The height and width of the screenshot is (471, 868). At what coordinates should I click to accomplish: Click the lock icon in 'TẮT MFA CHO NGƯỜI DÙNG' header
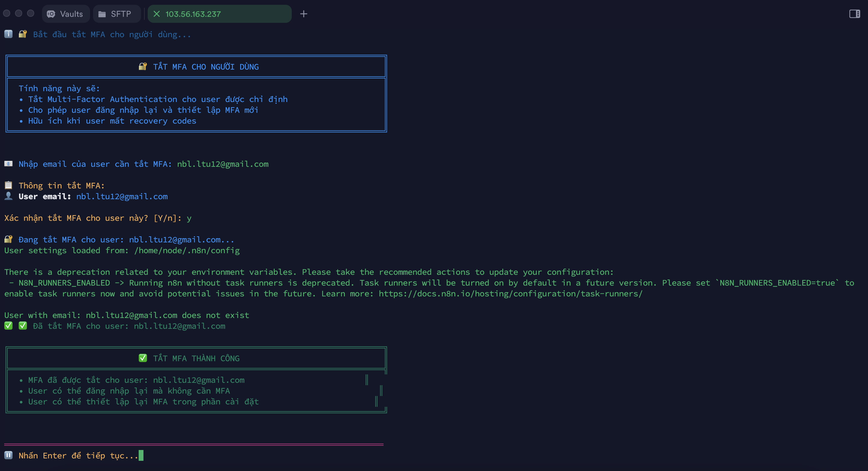tap(143, 66)
